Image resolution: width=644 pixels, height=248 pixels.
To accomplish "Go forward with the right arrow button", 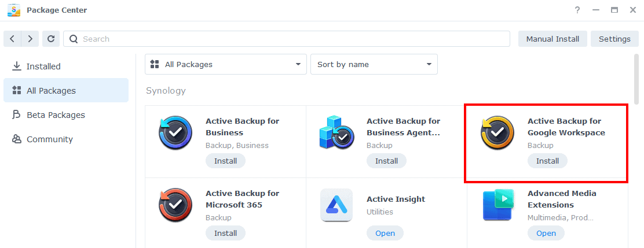I will coord(30,39).
